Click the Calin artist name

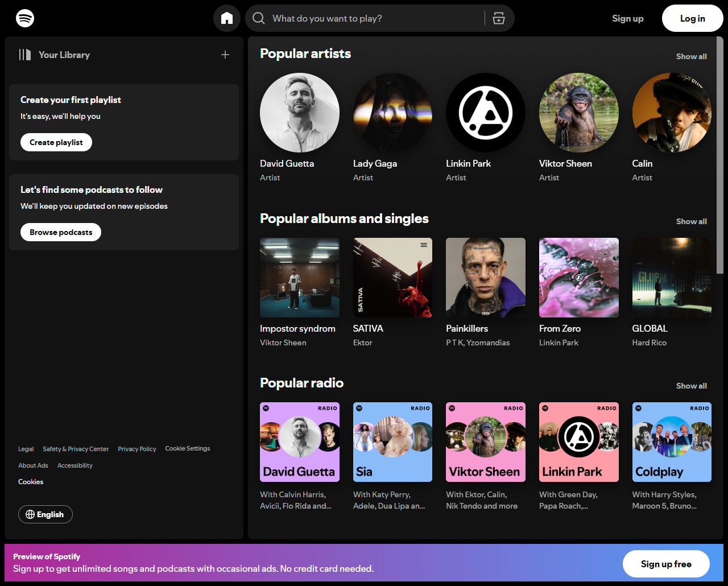pyautogui.click(x=642, y=163)
